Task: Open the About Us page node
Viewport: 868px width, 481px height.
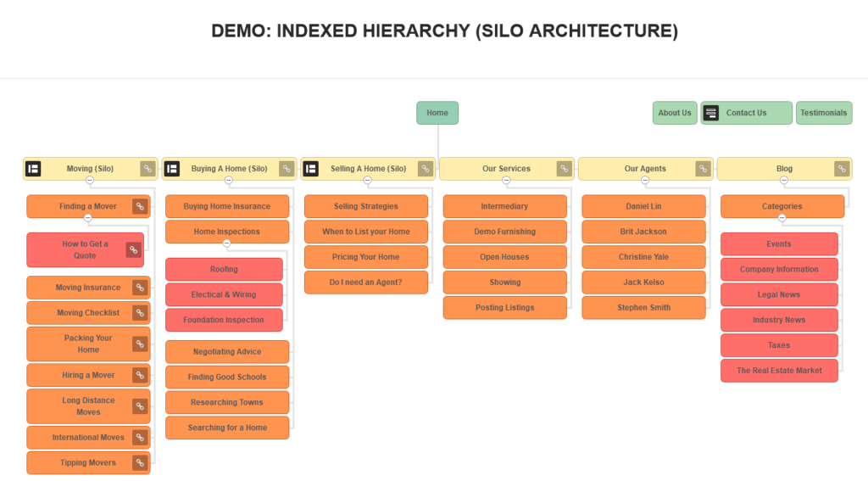Action: pyautogui.click(x=675, y=113)
